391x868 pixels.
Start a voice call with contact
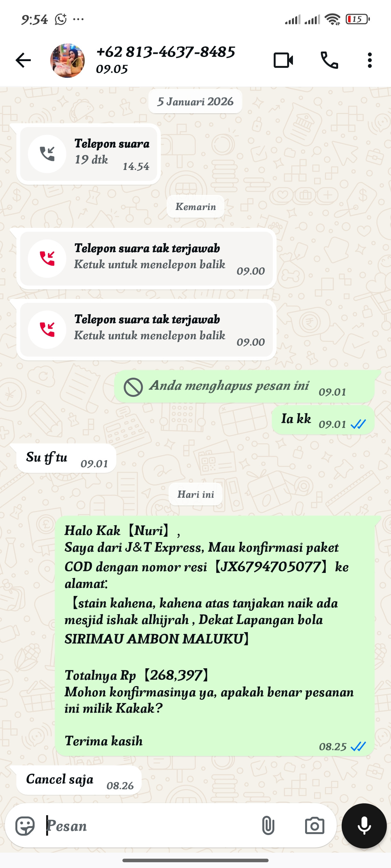pyautogui.click(x=329, y=60)
